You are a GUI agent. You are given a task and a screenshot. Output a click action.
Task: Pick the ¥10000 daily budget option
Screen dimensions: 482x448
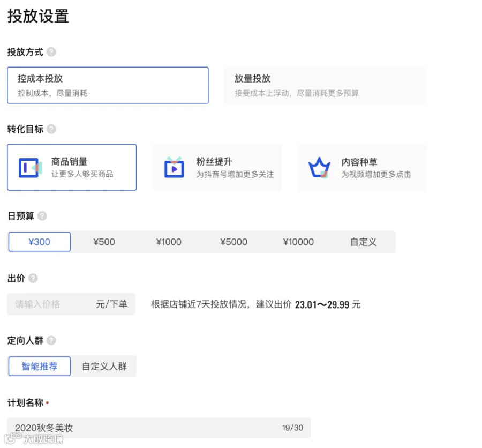click(298, 242)
